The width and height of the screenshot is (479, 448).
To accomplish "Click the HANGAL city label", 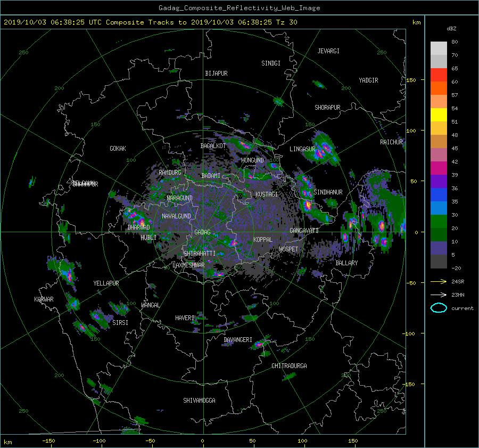I will [150, 305].
